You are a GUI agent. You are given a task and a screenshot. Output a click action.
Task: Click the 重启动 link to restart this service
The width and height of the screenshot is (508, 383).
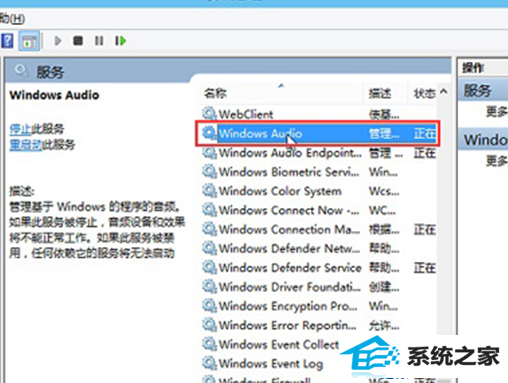(x=26, y=145)
